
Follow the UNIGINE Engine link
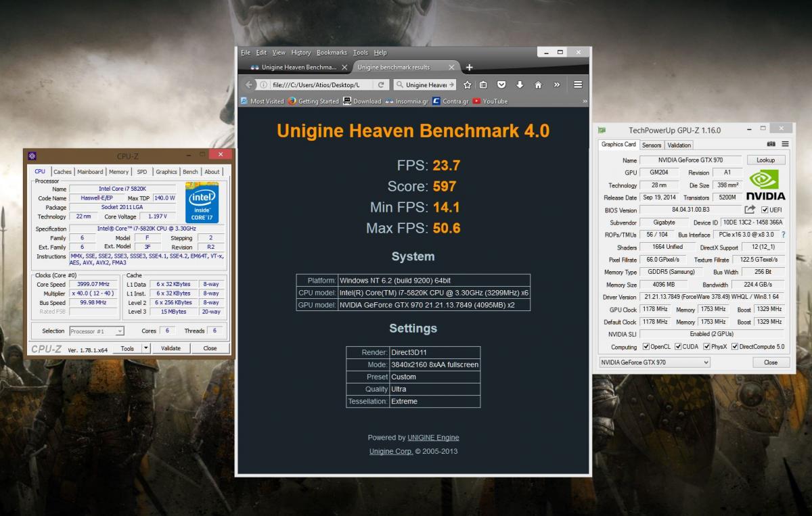coord(433,438)
